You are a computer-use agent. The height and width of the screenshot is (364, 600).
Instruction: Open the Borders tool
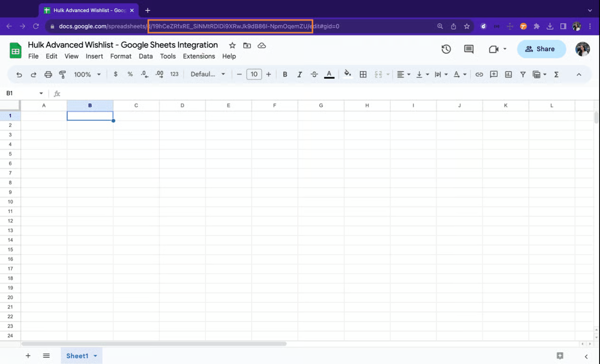(x=363, y=74)
